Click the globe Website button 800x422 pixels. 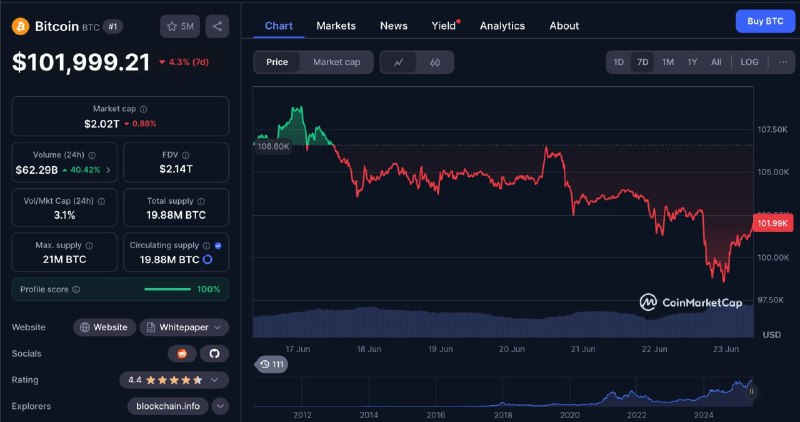pyautogui.click(x=105, y=327)
